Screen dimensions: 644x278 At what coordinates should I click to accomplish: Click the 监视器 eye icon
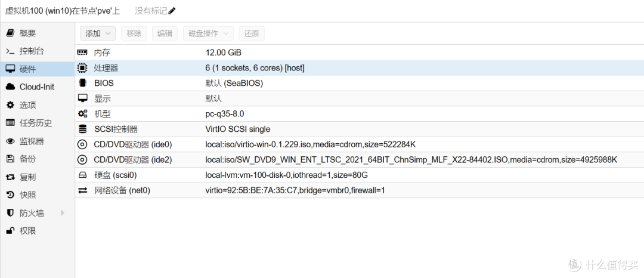pos(10,141)
